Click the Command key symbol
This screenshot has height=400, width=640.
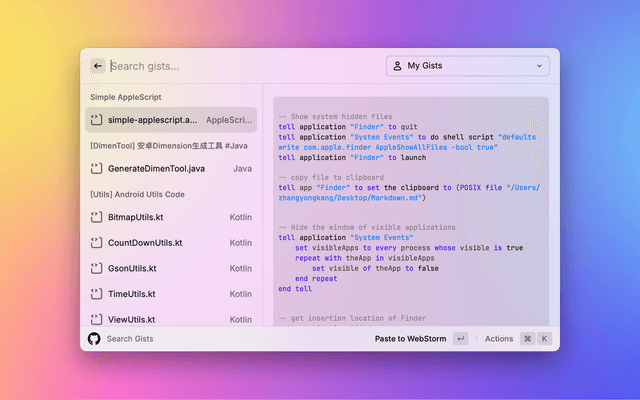click(527, 339)
